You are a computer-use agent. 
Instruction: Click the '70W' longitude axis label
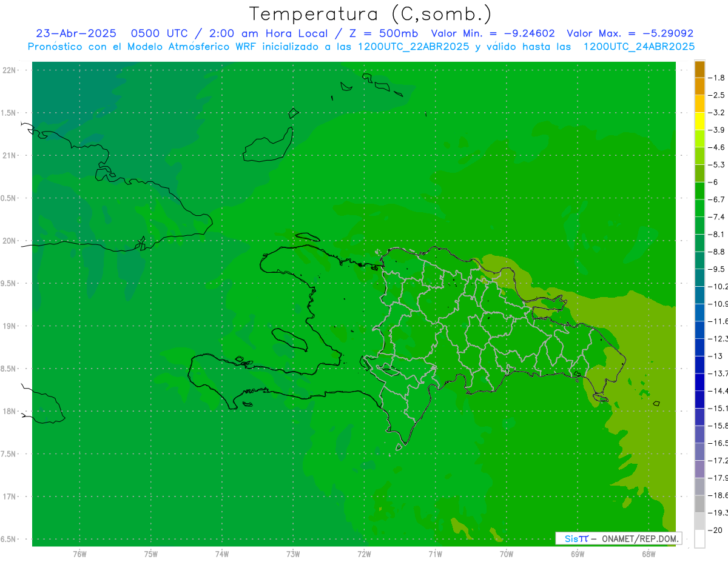(x=507, y=554)
